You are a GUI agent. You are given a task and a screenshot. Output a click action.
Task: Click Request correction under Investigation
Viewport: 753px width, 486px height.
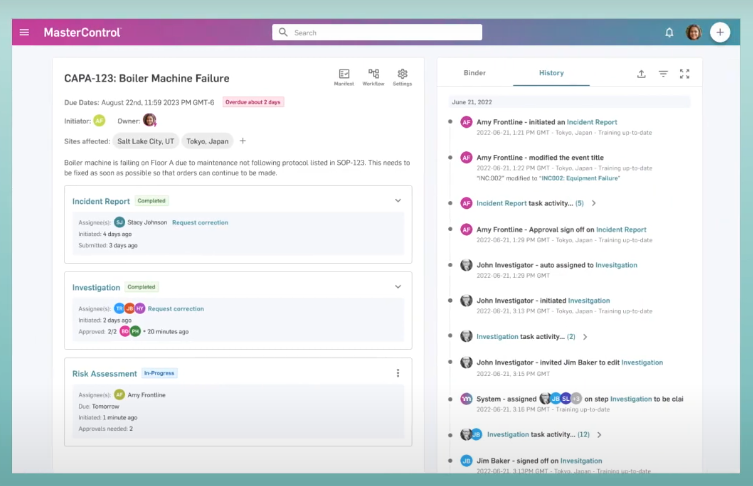(x=176, y=308)
